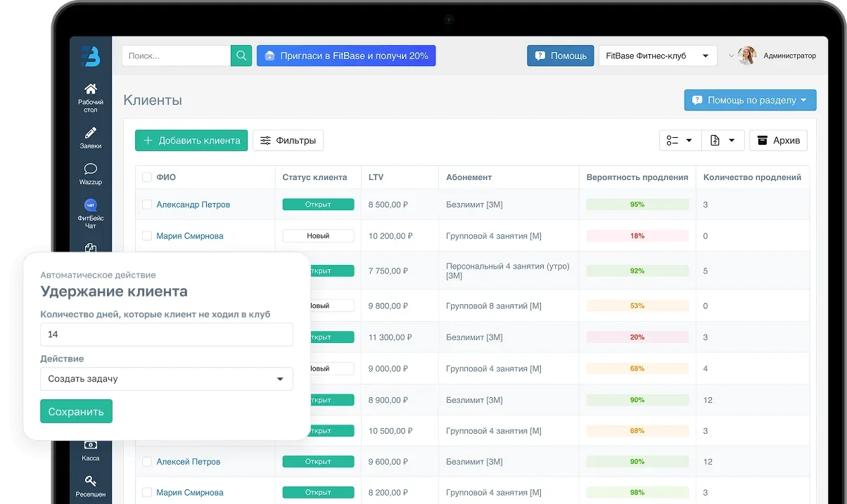Save the automatic action with Сохранить
The image size is (847, 504).
point(76,411)
